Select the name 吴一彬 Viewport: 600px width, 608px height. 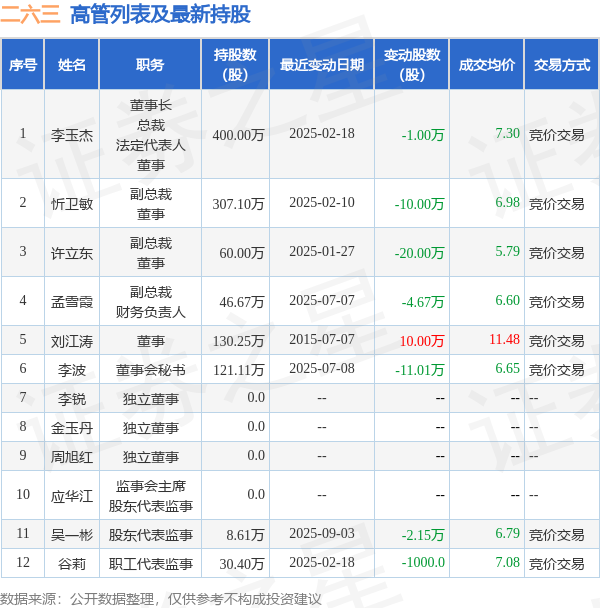(72, 535)
